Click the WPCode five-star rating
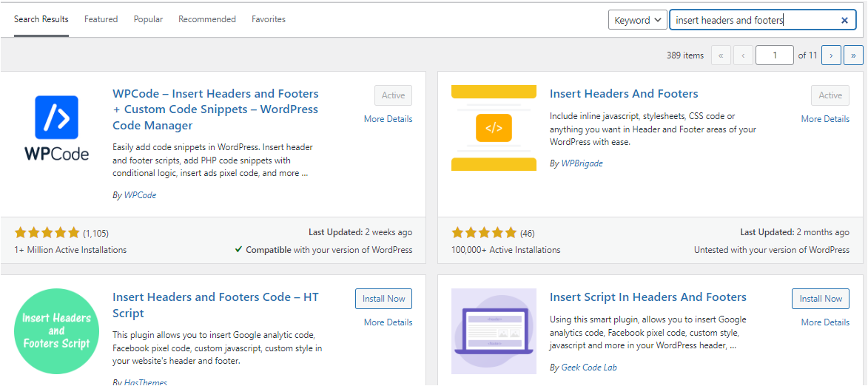Screen dimensions: 868x386 coord(47,233)
